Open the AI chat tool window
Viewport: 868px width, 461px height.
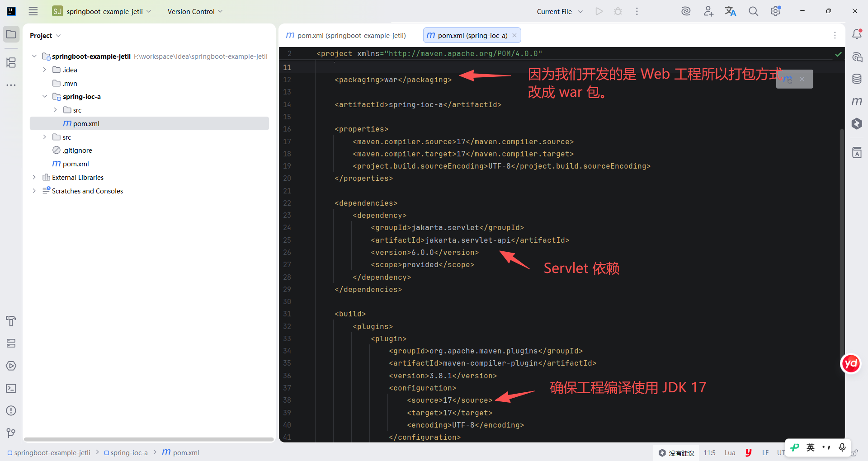click(857, 57)
